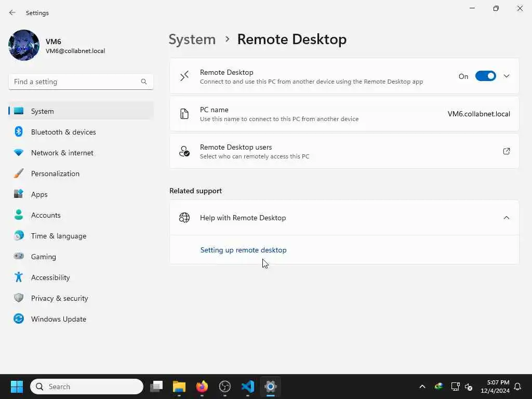Screen dimensions: 532x399
Task: Click the muted volume tray icon
Action: click(469, 387)
